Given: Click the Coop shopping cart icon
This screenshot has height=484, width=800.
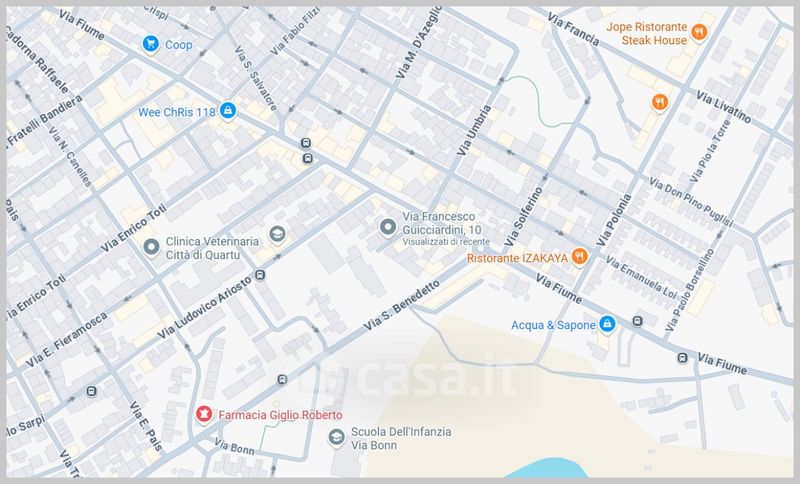Looking at the screenshot, I should click(x=151, y=44).
